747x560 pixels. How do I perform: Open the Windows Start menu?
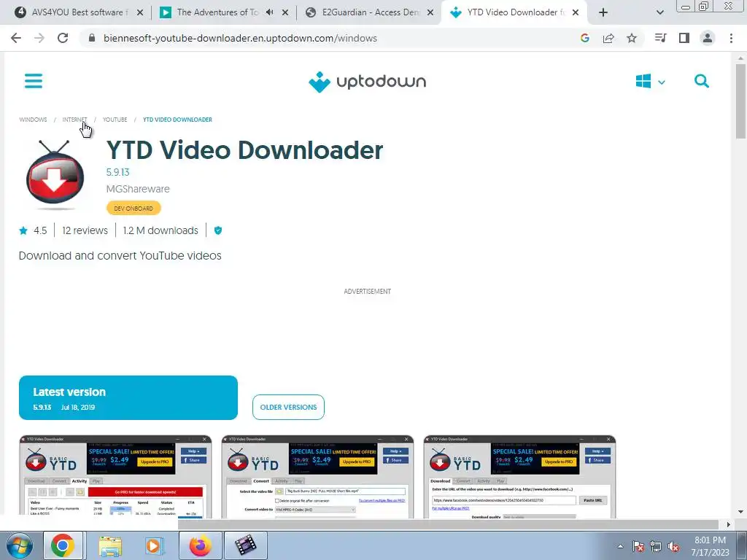(x=19, y=545)
